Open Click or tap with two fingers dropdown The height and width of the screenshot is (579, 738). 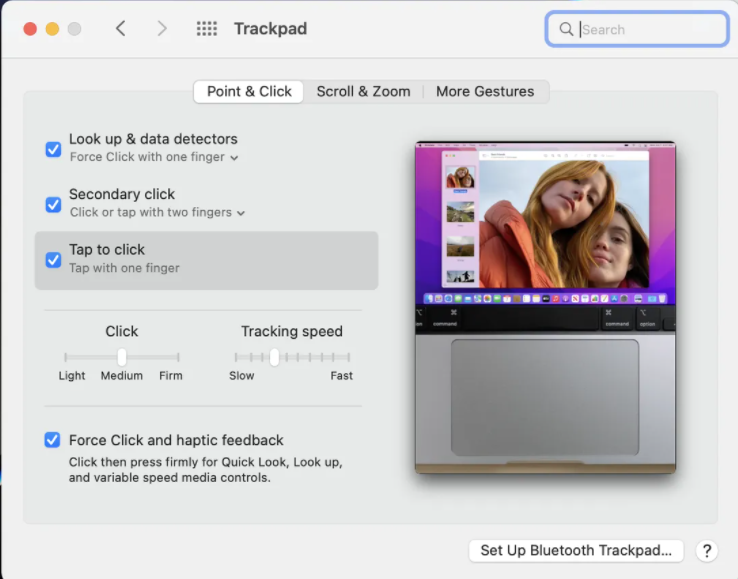pos(157,212)
